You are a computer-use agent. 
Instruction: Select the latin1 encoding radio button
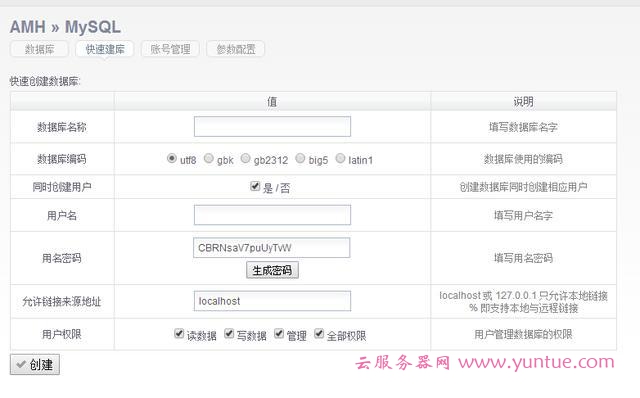[340, 158]
